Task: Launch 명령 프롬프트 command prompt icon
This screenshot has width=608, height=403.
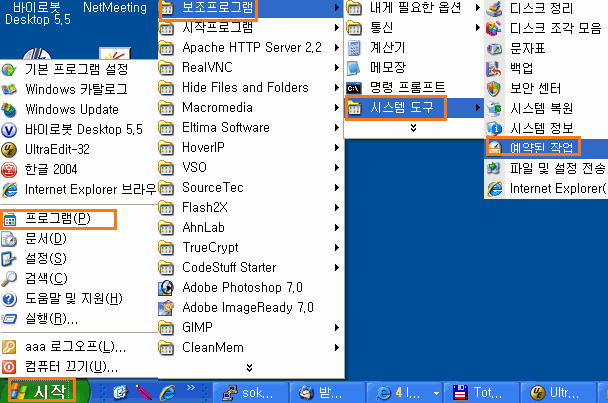Action: coord(354,88)
